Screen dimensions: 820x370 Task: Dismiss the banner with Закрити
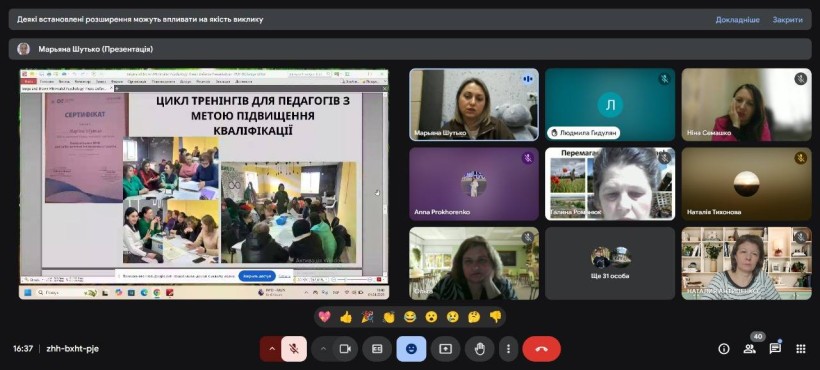tap(788, 19)
